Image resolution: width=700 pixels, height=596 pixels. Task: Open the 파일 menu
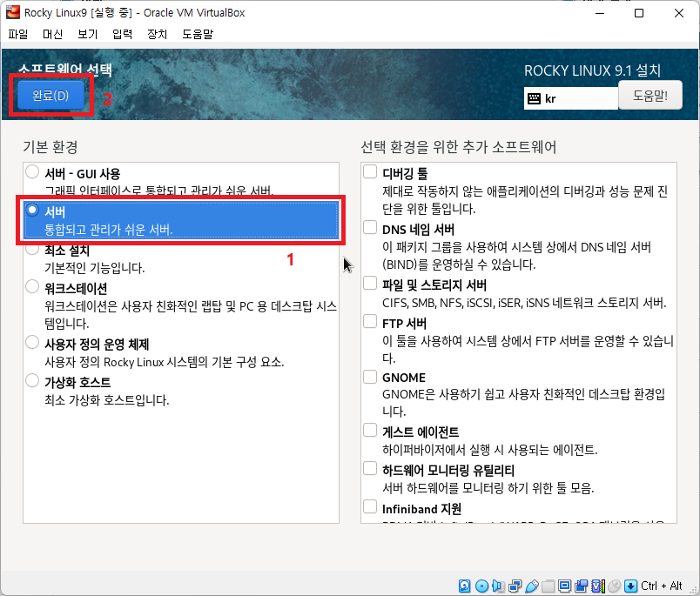(x=18, y=34)
